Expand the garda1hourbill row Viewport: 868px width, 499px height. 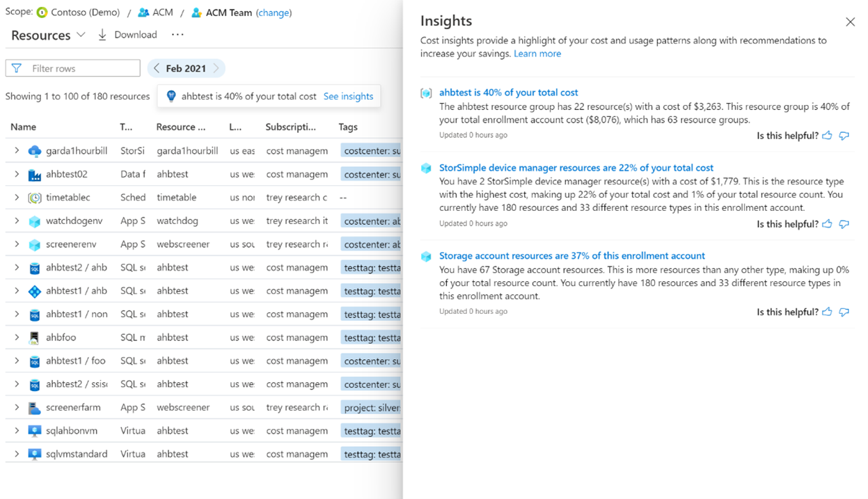point(17,150)
